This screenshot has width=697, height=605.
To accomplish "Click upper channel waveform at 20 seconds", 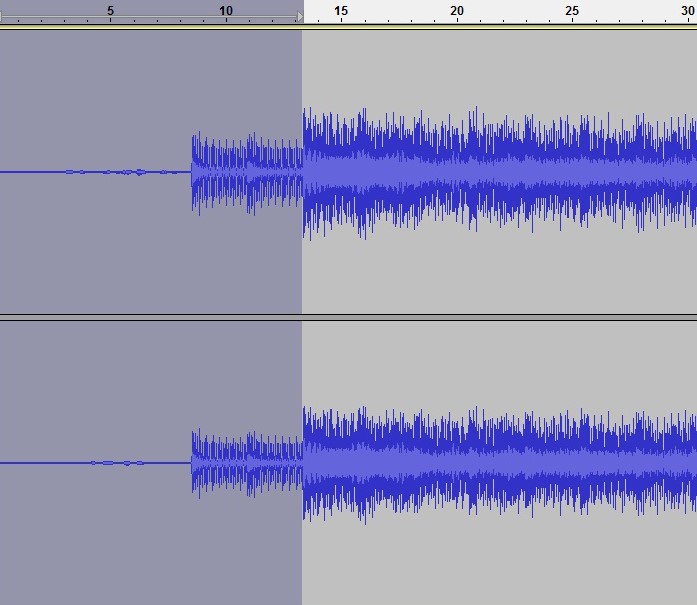I will 457,172.
